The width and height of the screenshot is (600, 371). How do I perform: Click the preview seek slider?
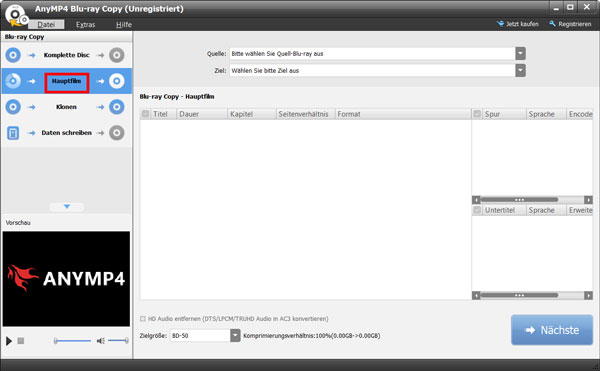point(72,340)
